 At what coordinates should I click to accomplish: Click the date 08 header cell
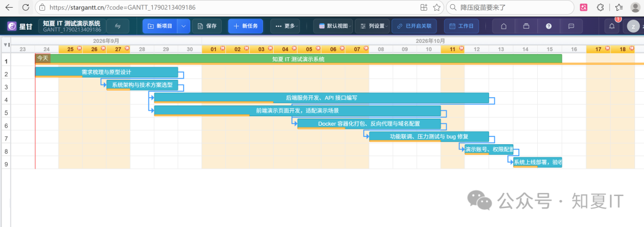[380, 49]
